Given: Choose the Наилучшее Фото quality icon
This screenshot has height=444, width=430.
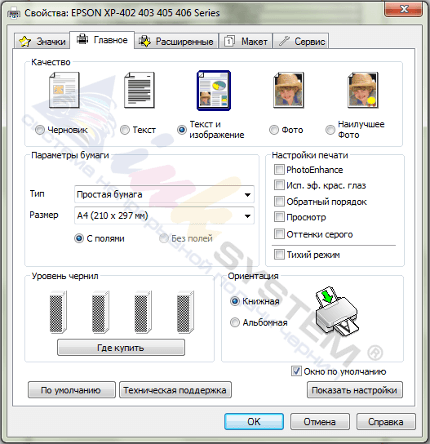Looking at the screenshot, I should [363, 90].
